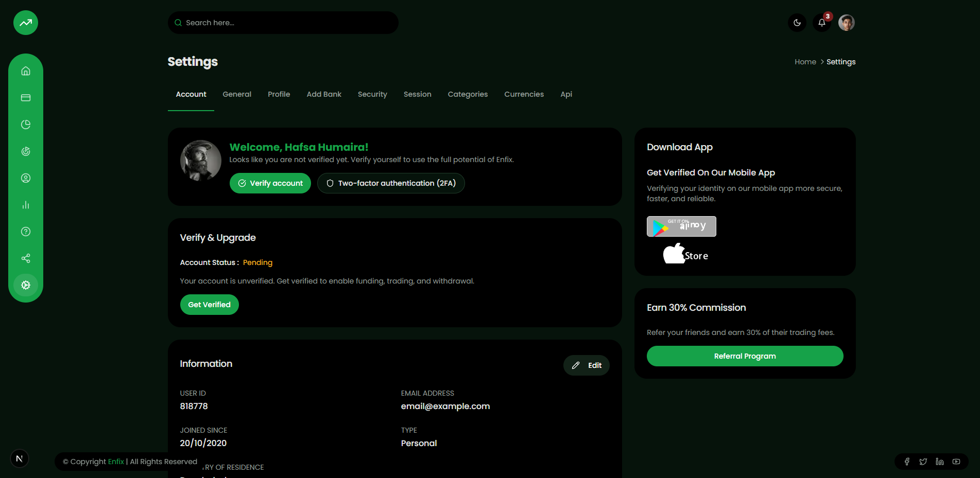Switch to the Currencies tab
This screenshot has width=980, height=478.
pyautogui.click(x=524, y=95)
